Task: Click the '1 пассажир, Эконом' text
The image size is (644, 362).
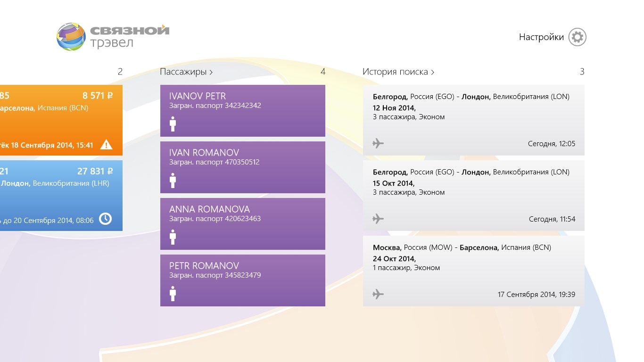Action: (x=406, y=268)
